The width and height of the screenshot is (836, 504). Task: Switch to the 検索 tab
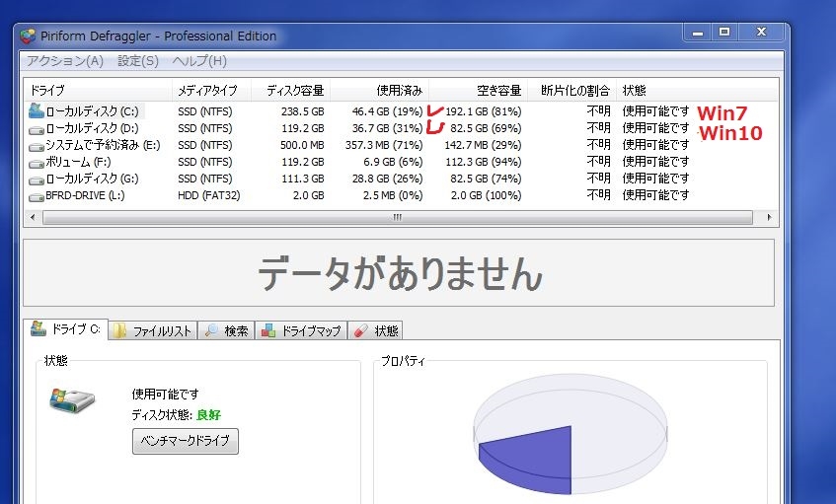click(x=227, y=330)
